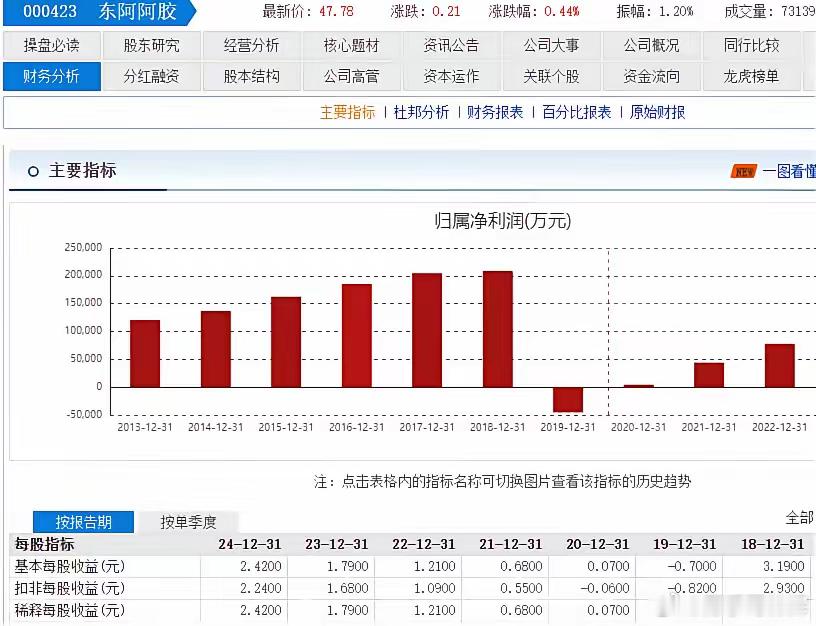Click the -0.7000 cell in 基本每股收益 row

pyautogui.click(x=692, y=566)
